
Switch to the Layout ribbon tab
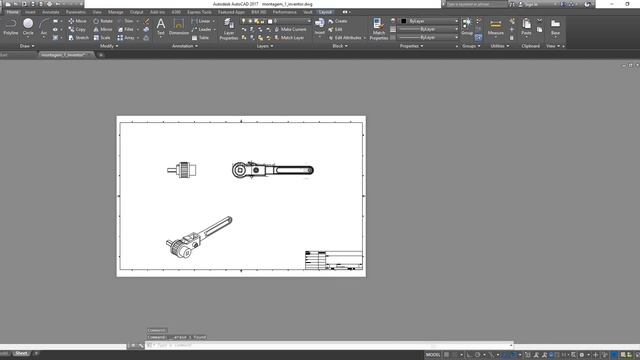pyautogui.click(x=325, y=12)
